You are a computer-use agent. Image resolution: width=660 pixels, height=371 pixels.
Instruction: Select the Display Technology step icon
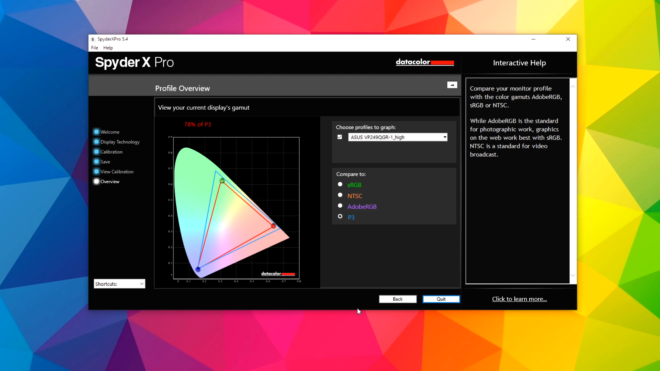coord(96,142)
